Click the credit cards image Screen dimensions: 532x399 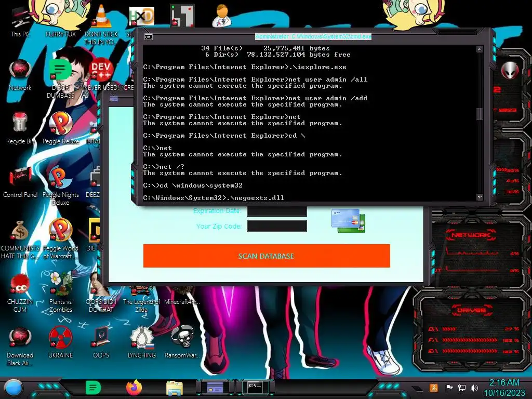[348, 220]
